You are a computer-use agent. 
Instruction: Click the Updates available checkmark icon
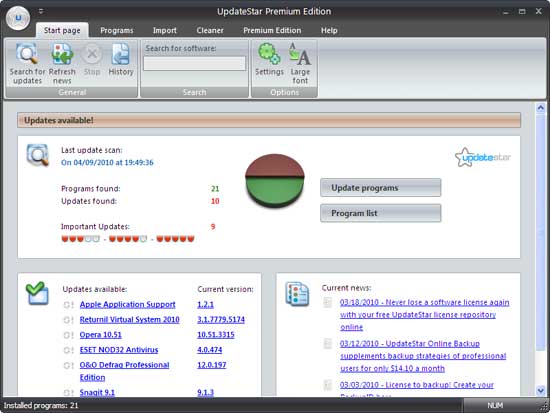(37, 293)
